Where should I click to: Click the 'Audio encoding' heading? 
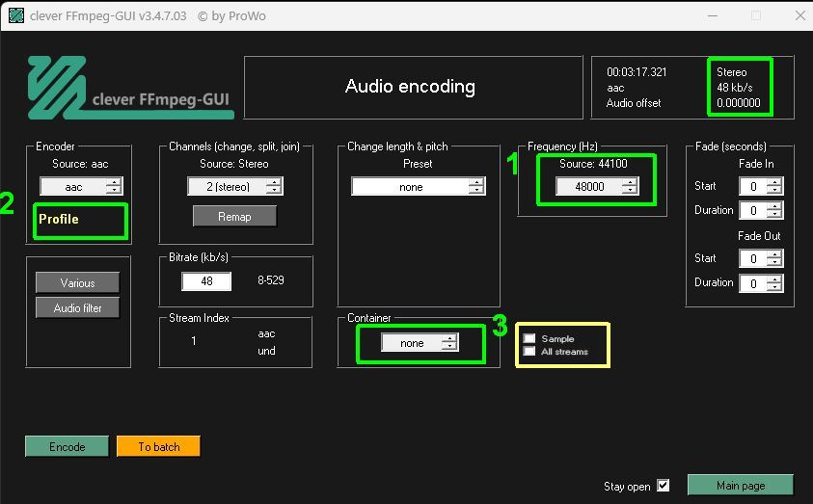point(410,87)
